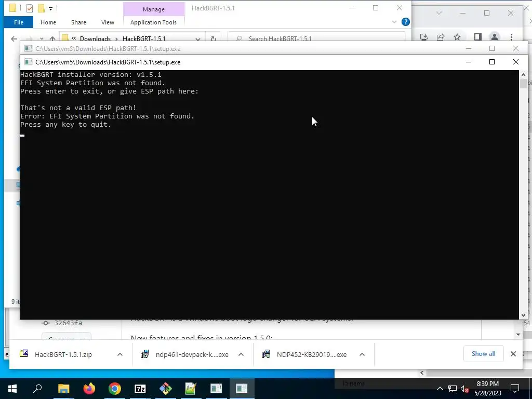Click the Explorer title bar folder icon

click(12, 8)
